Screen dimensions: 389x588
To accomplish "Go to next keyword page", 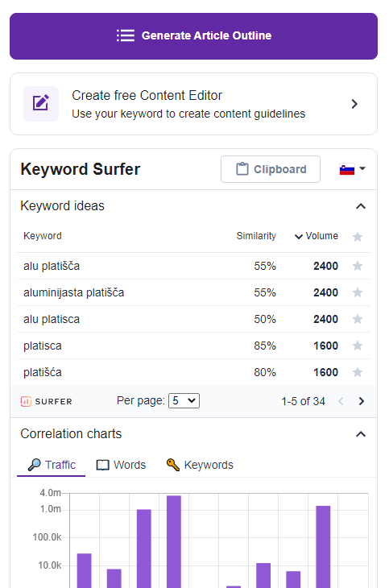I will (x=362, y=401).
